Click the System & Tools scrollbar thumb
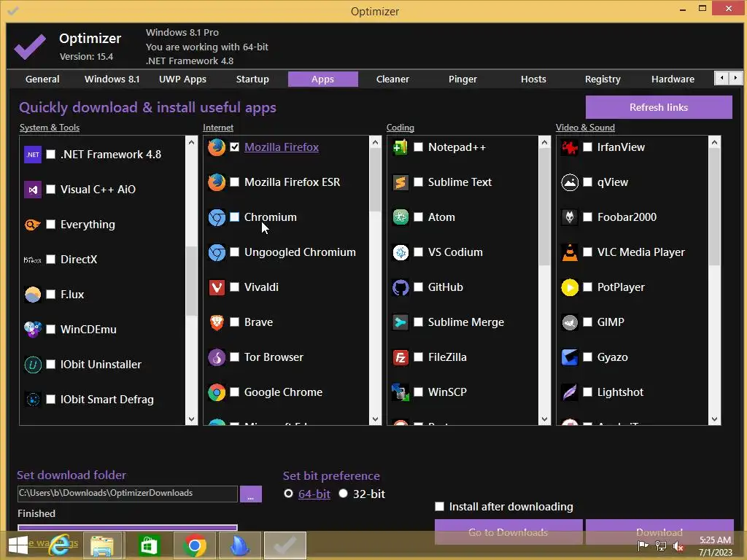The height and width of the screenshot is (560, 747). coord(192,281)
